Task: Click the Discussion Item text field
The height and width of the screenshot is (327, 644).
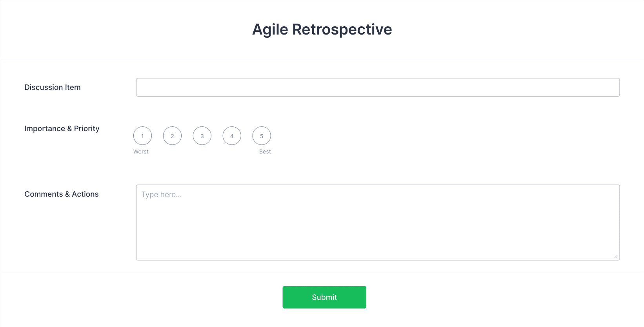Action: point(378,87)
